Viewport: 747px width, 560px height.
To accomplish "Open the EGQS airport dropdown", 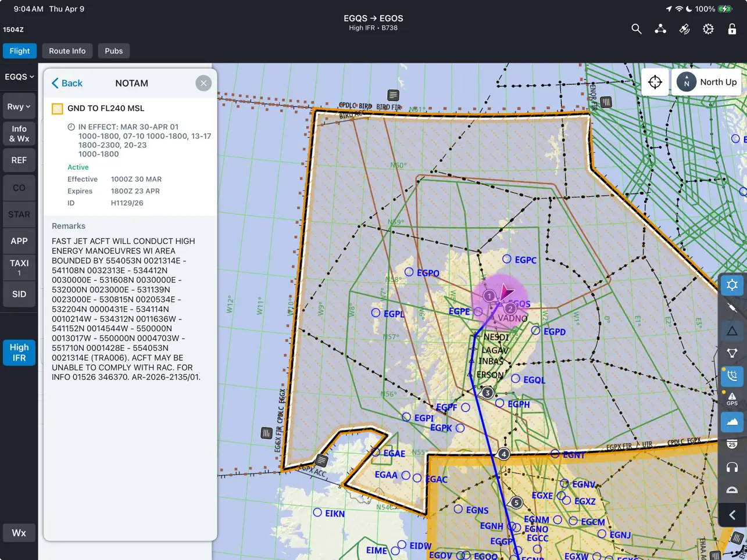I will (x=19, y=77).
